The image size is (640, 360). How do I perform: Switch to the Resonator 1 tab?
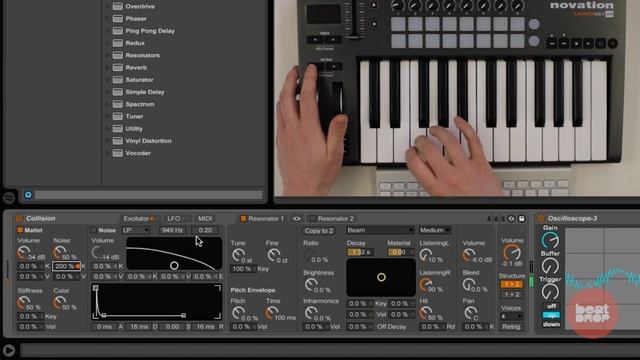(x=266, y=219)
